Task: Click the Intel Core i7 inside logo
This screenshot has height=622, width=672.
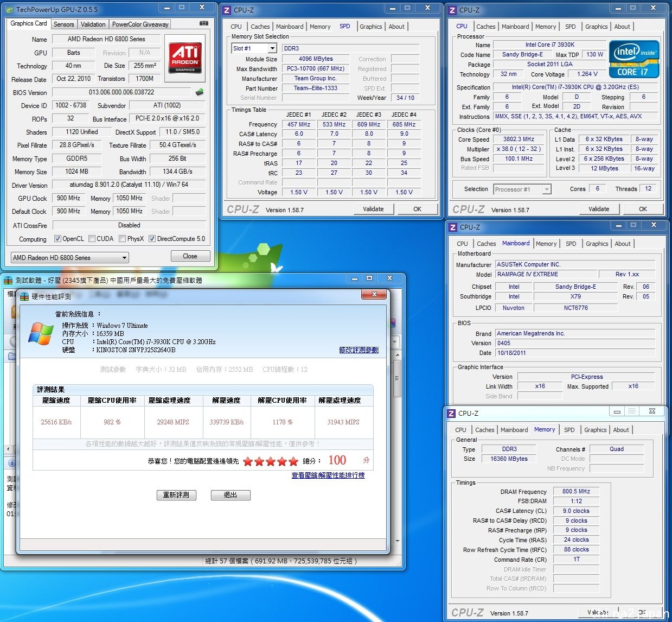Action: [x=635, y=59]
